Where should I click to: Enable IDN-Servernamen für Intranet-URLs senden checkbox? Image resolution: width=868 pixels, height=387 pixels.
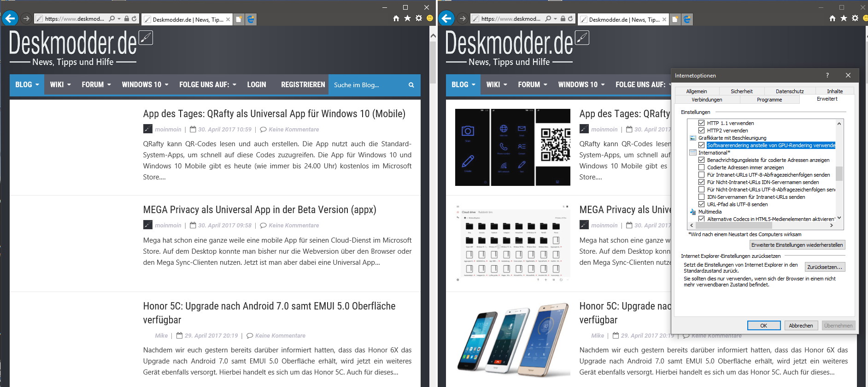point(701,197)
